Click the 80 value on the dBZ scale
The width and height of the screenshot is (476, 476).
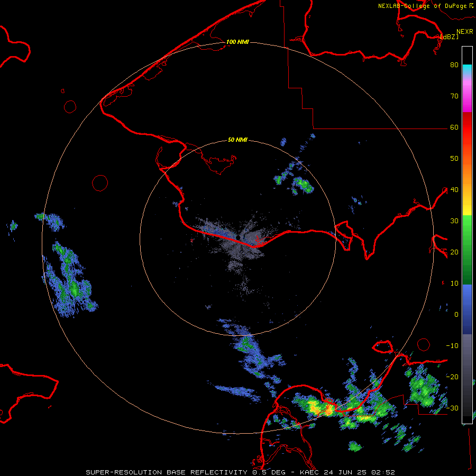click(x=454, y=65)
